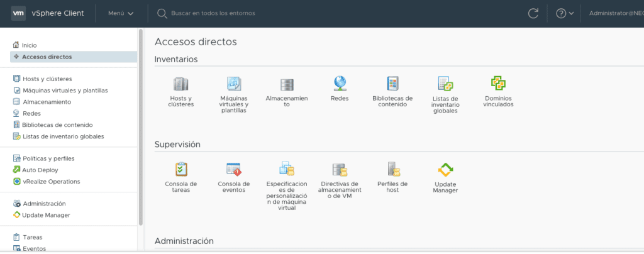Select Accesos directos in the sidebar
Screen dimensions: 644x254
click(74, 57)
